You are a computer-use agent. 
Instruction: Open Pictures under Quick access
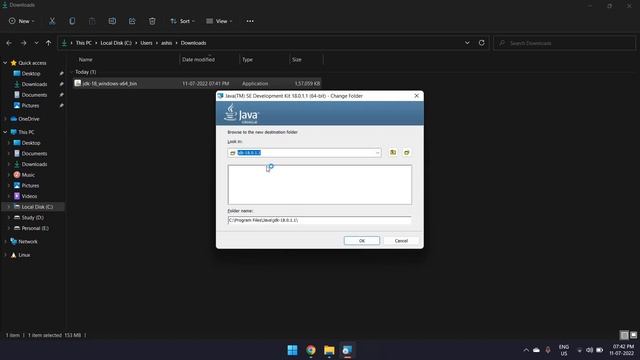[x=30, y=105]
